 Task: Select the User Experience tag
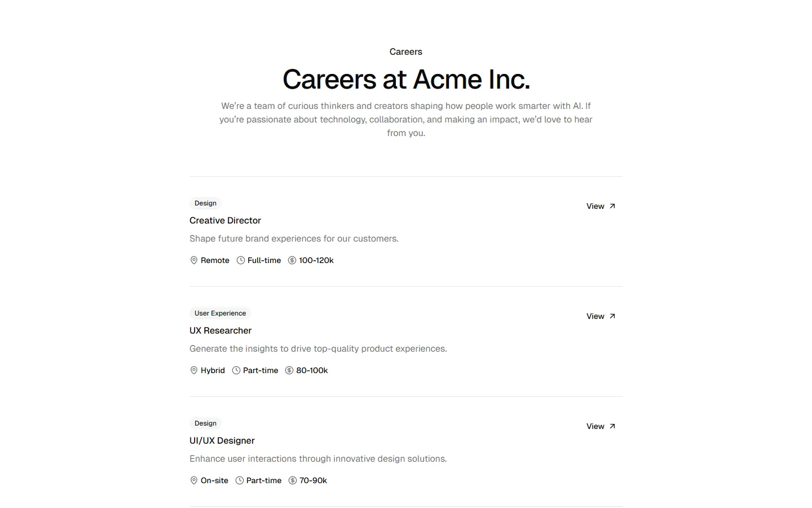point(219,313)
